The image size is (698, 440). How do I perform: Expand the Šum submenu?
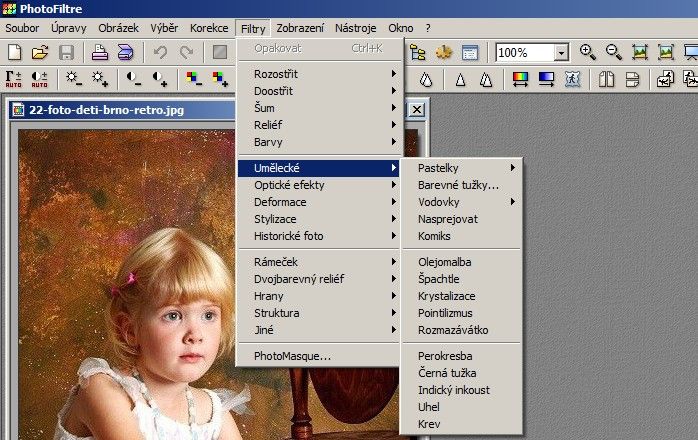click(319, 108)
